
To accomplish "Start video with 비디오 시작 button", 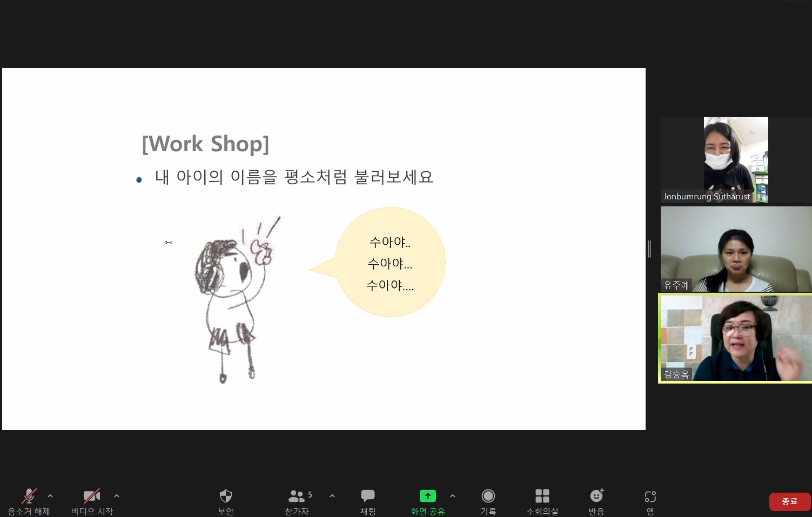I will tap(92, 502).
